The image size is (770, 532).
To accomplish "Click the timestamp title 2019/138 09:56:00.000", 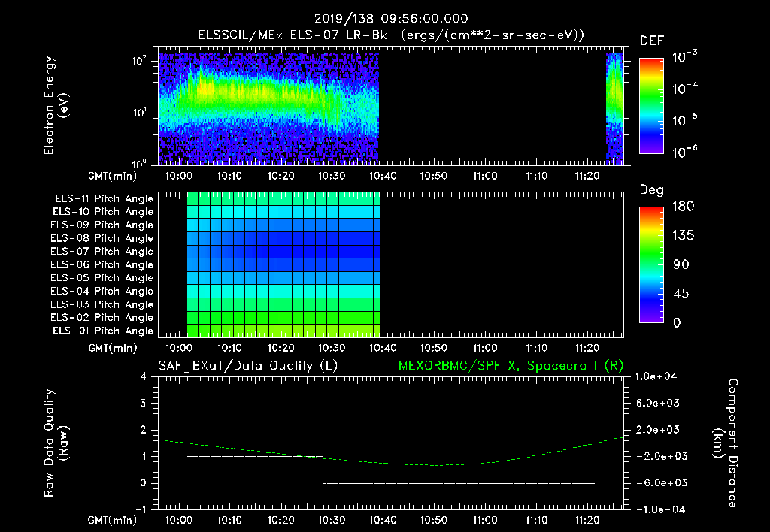I will (x=391, y=19).
